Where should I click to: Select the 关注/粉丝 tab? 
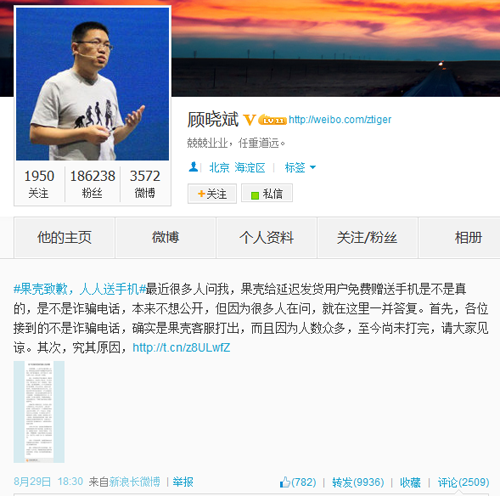pos(367,237)
